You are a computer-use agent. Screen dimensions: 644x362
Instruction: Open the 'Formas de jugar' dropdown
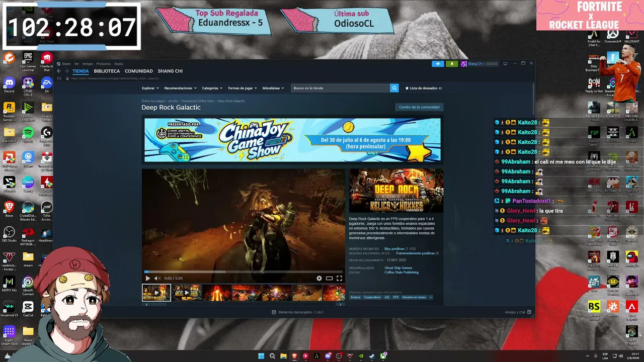pos(242,88)
